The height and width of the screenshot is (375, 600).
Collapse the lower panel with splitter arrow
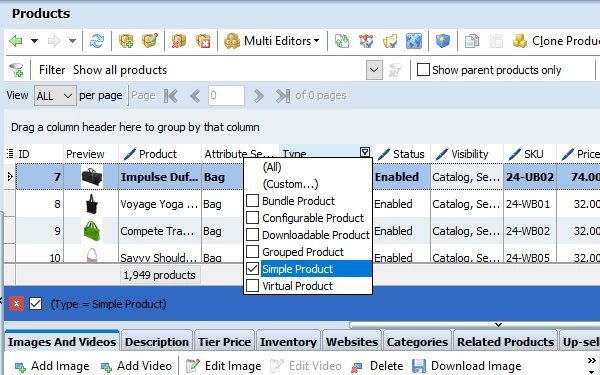[x=498, y=325]
